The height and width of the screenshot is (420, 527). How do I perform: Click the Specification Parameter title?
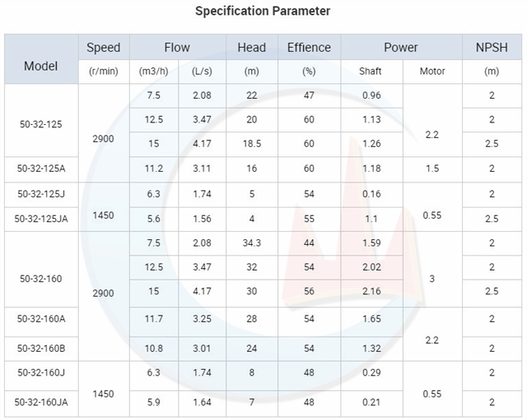pos(263,11)
